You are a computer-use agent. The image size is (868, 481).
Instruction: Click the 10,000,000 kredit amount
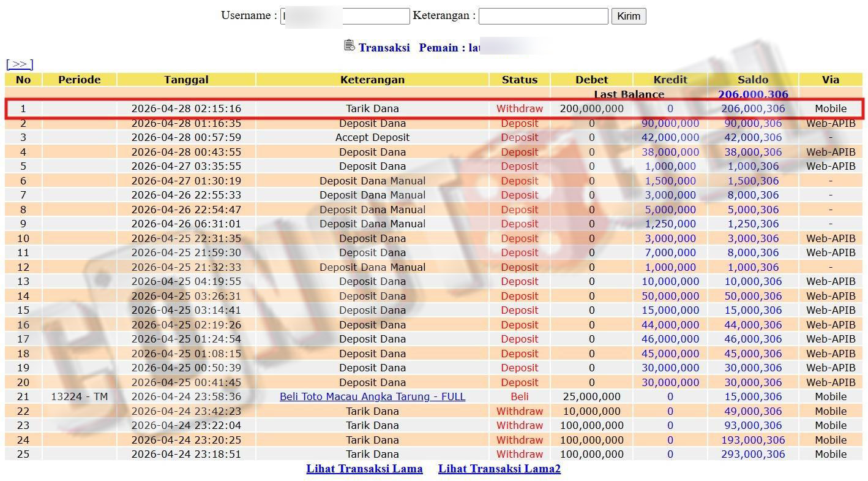click(x=670, y=281)
